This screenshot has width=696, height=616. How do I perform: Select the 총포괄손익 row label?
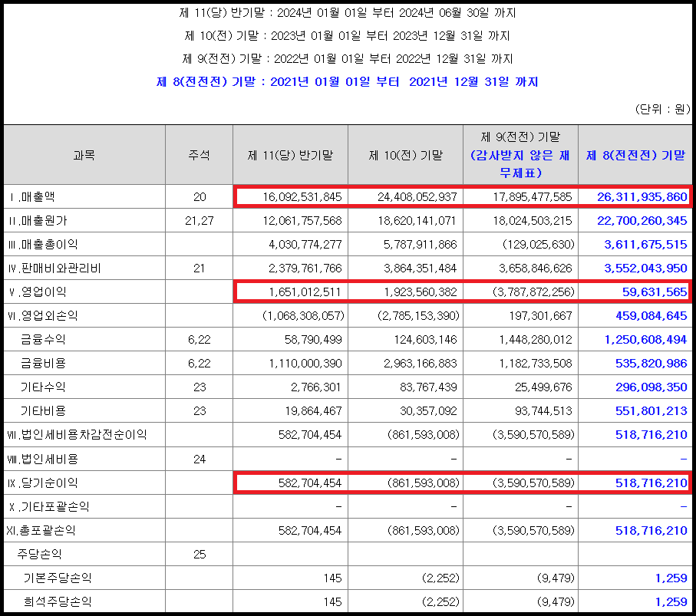tap(41, 530)
